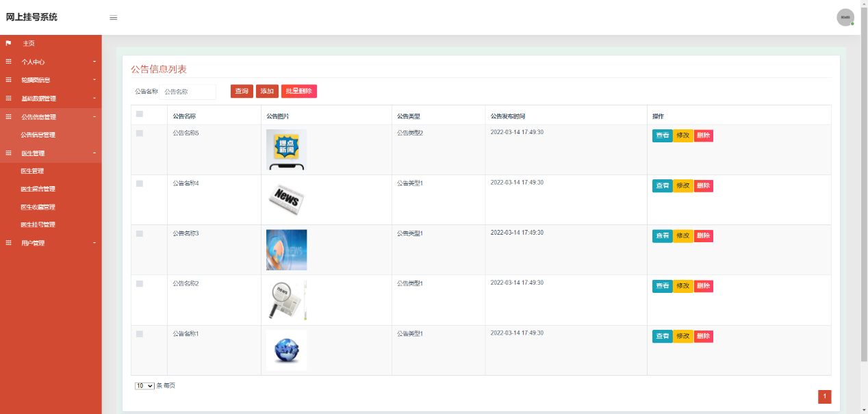Screen dimensions: 868x414
Task: View details of 公告名称1 via 查看
Action: (x=663, y=336)
